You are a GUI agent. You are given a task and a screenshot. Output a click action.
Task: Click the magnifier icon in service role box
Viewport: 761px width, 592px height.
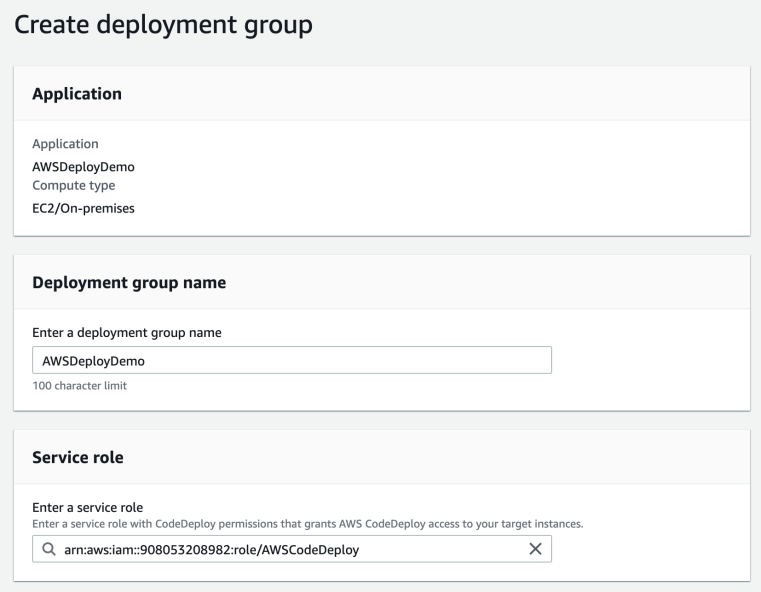tap(49, 549)
